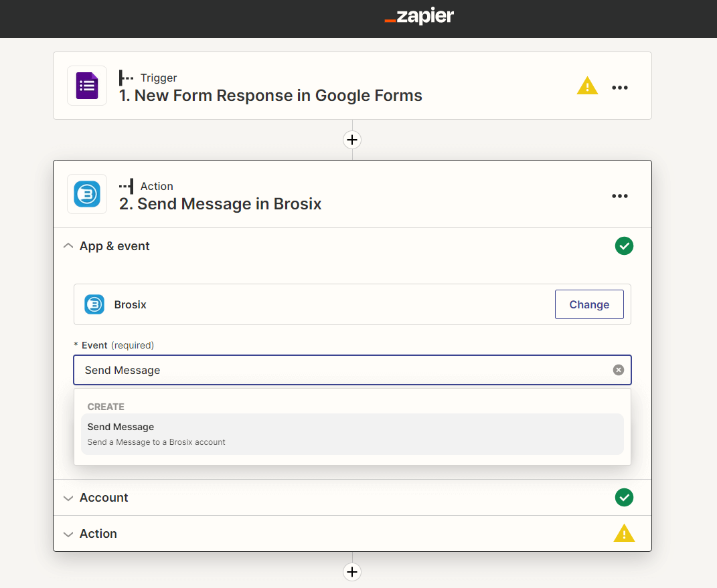Click the Trigger label text
The height and width of the screenshot is (588, 717).
(x=158, y=78)
